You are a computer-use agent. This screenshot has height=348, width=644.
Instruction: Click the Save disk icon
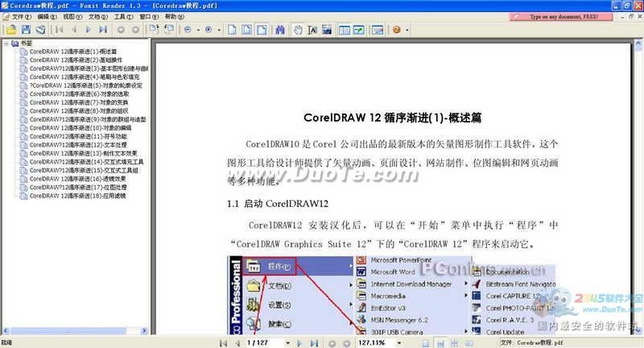27,30
